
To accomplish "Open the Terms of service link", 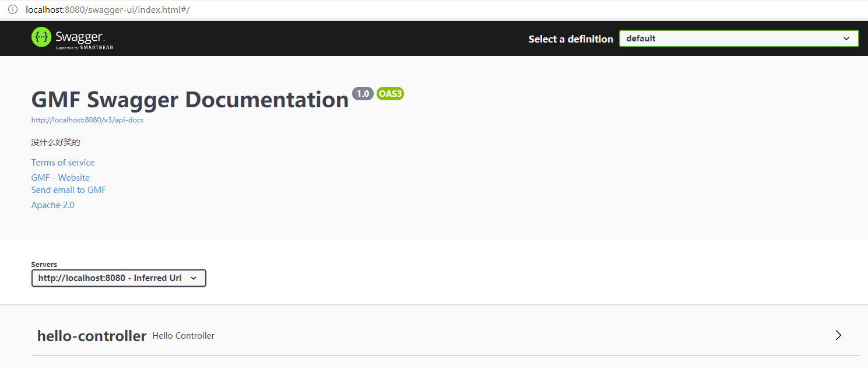I will click(x=63, y=163).
